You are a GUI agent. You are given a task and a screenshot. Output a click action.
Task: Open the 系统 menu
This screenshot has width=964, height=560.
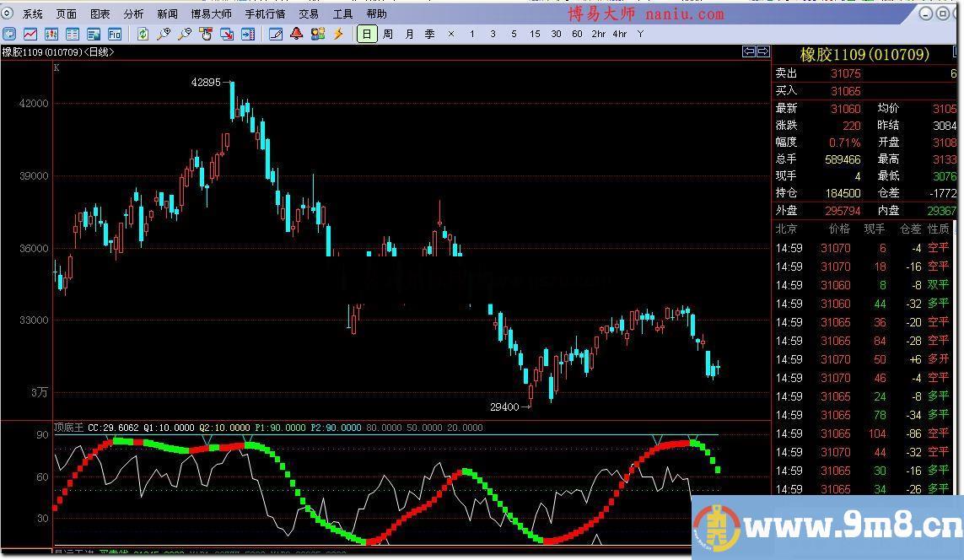coord(33,13)
